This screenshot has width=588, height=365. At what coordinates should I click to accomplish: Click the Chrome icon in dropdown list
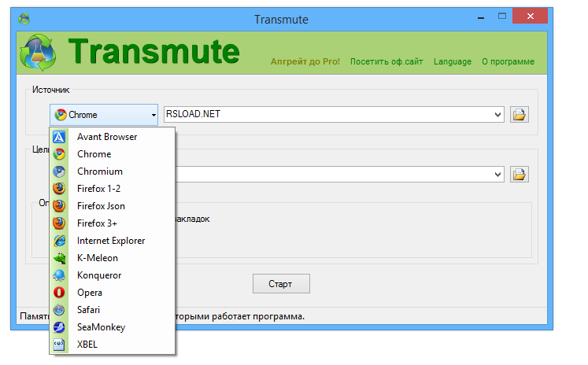(59, 154)
